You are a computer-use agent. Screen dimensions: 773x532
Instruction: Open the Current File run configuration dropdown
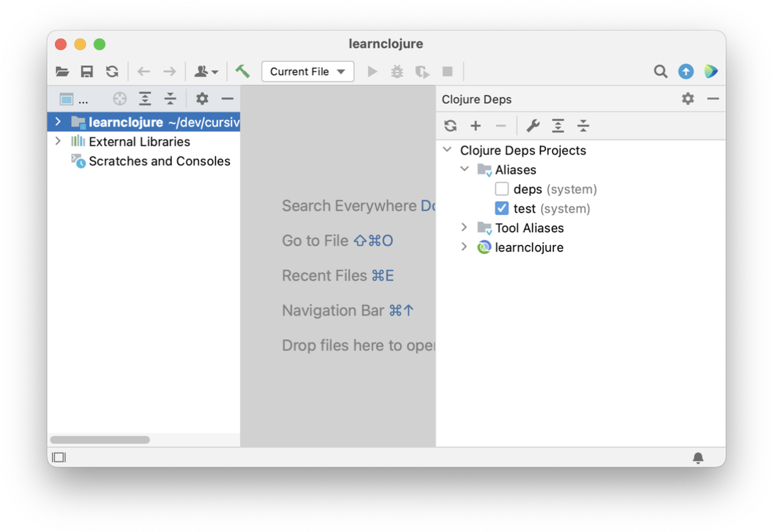point(308,72)
